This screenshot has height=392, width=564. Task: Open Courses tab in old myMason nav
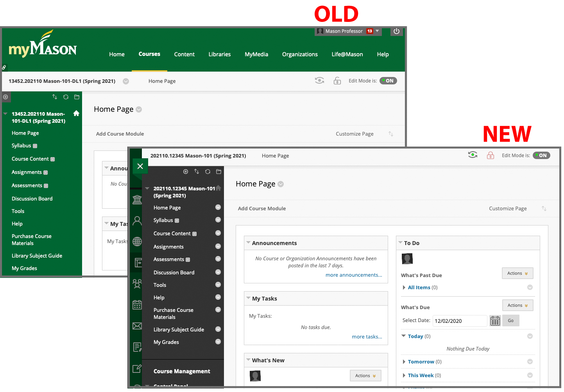click(x=149, y=54)
